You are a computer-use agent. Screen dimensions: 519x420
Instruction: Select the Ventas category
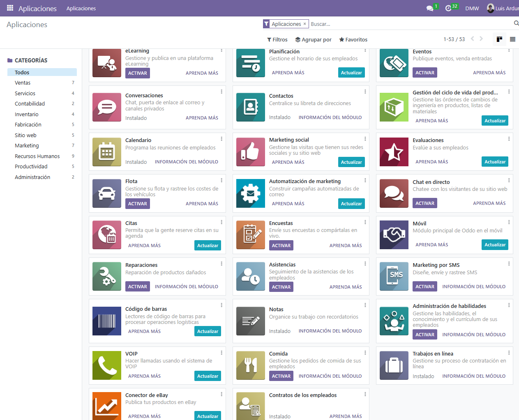(x=23, y=83)
